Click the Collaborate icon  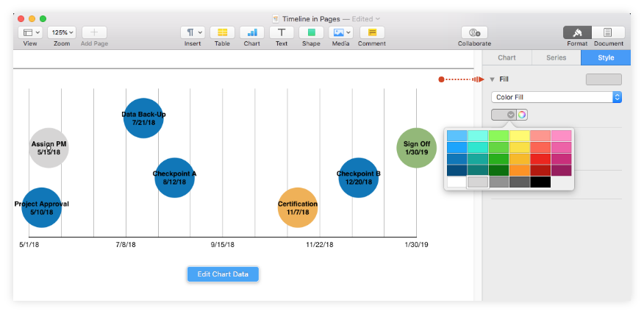pos(474,32)
